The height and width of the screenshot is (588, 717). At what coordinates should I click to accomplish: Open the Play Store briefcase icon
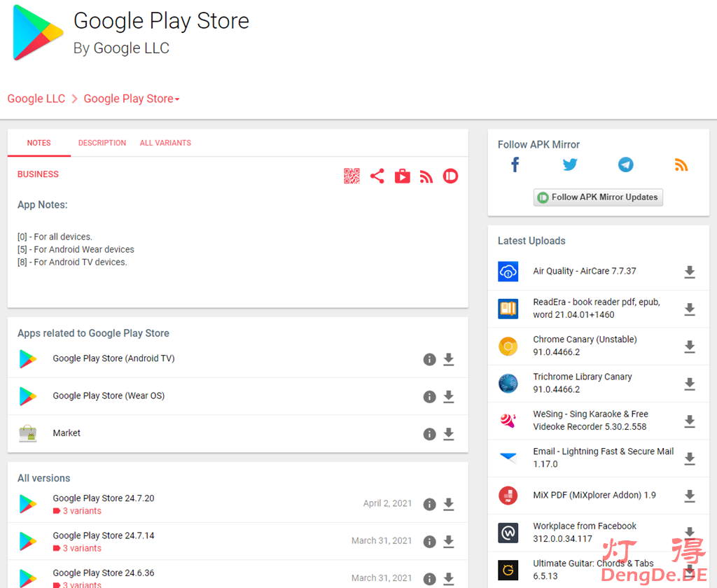(x=402, y=176)
